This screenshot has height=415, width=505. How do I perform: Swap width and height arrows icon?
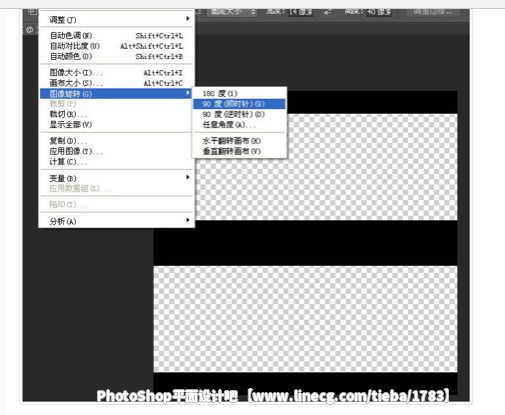(x=328, y=12)
